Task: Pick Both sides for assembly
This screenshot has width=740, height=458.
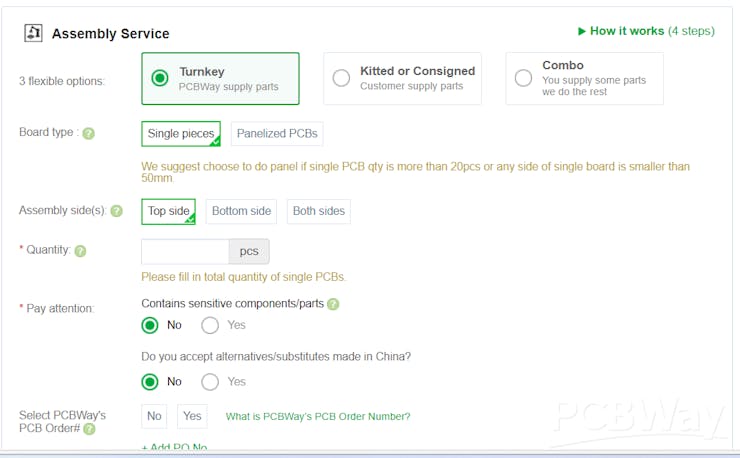Action: [318, 211]
